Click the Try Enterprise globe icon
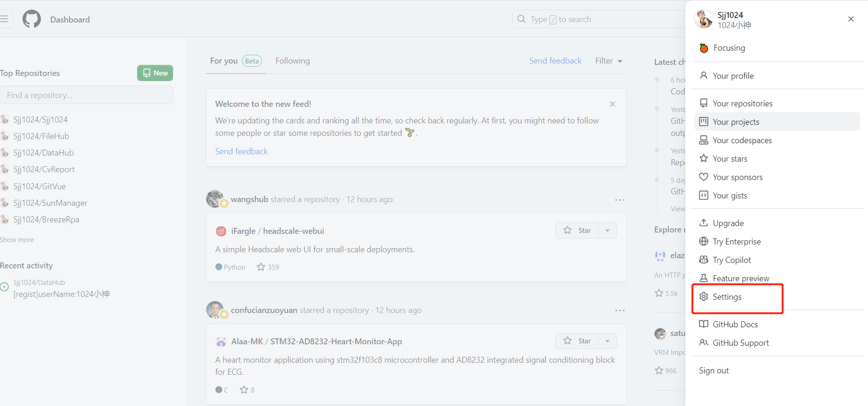This screenshot has height=406, width=868. coord(704,241)
